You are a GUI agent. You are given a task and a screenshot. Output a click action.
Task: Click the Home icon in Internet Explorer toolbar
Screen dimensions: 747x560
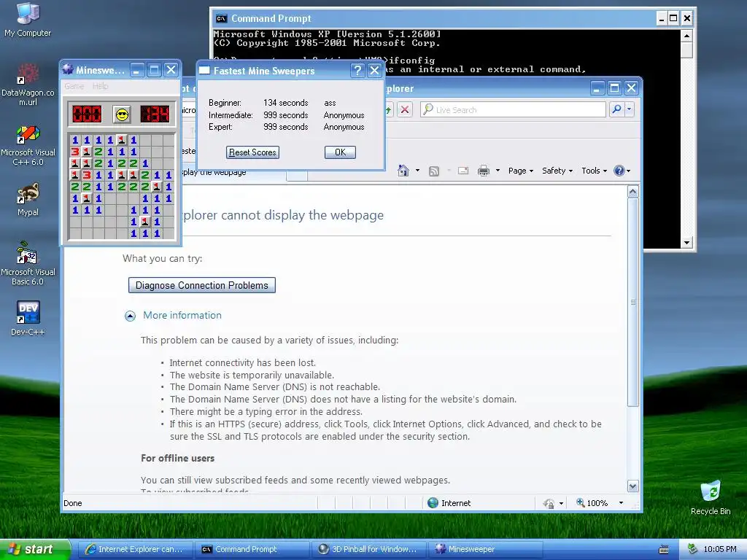click(403, 171)
